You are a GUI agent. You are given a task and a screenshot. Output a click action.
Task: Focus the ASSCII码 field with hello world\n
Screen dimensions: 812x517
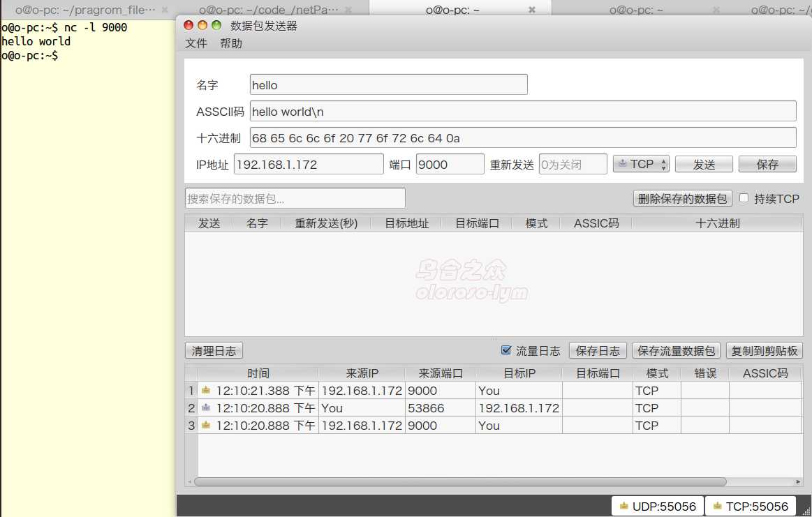coord(523,111)
